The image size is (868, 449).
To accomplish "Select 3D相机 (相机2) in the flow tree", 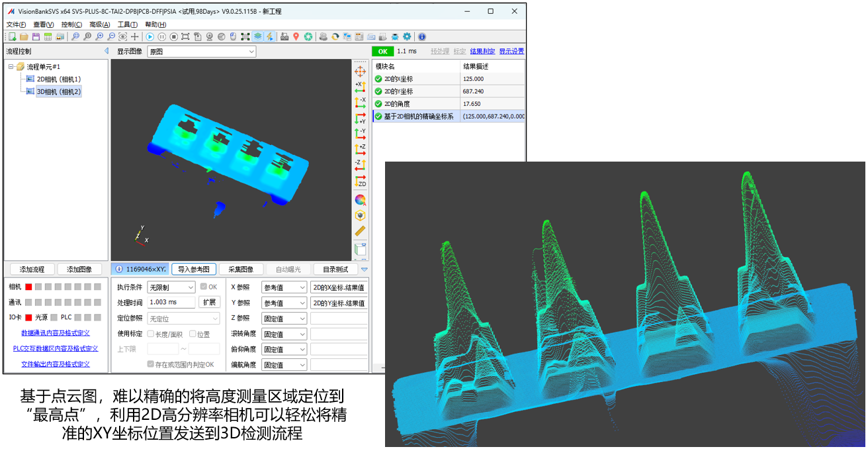I will [x=58, y=92].
